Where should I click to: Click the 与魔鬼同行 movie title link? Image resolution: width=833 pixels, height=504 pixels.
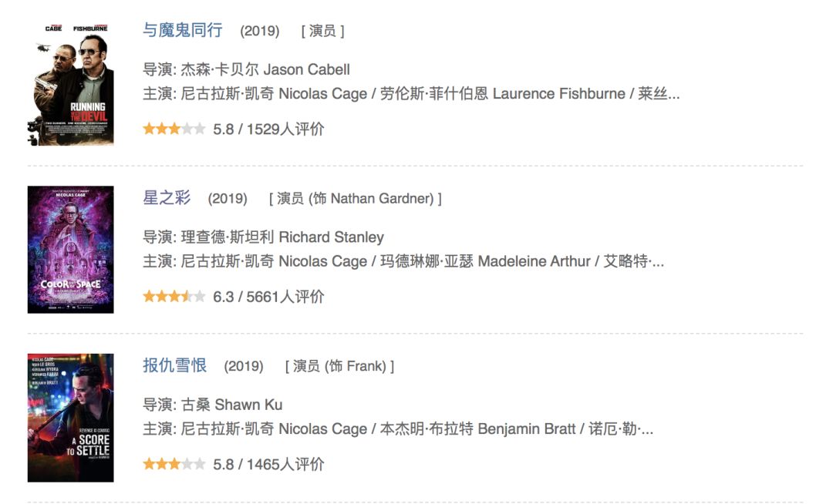pos(183,30)
